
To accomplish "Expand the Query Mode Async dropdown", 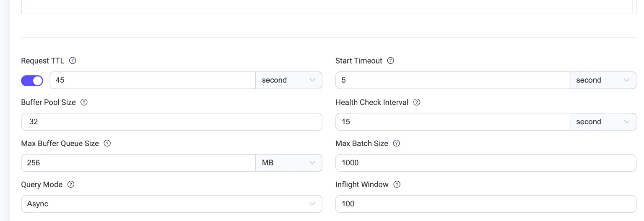I will coord(171,204).
